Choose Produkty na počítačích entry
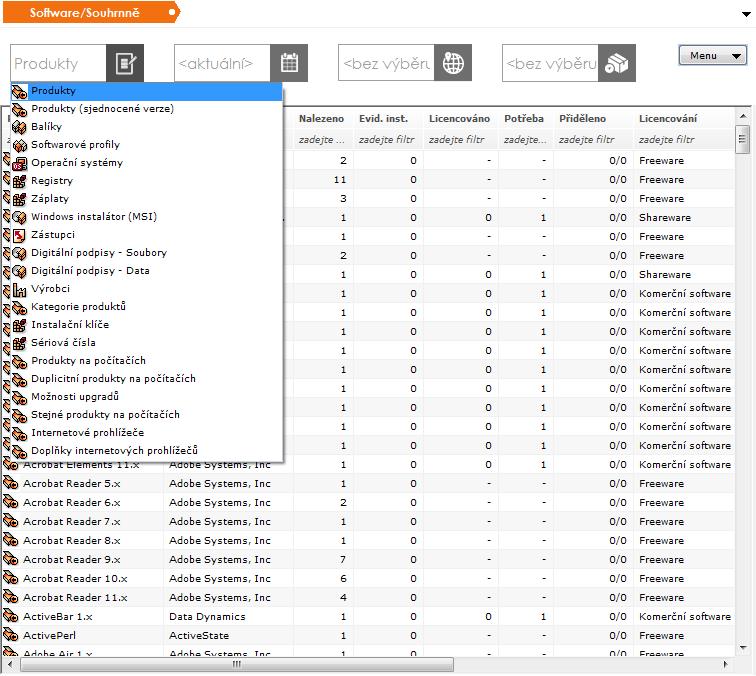Image resolution: width=756 pixels, height=676 pixels. [147, 361]
